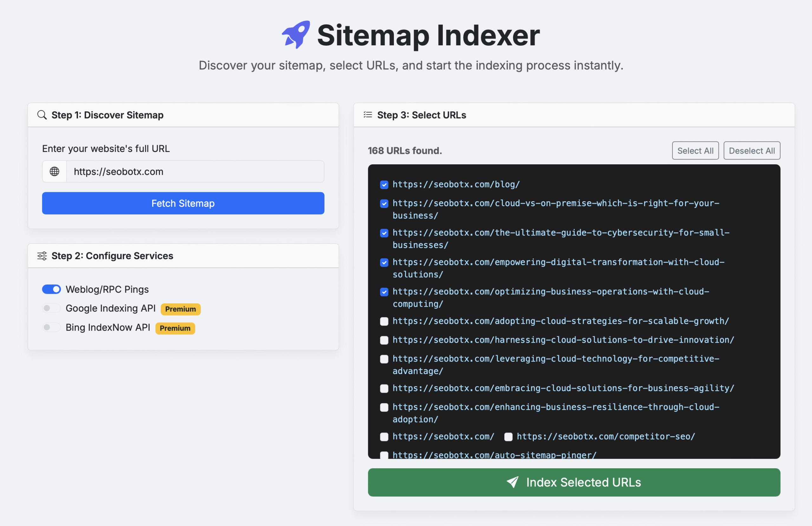Check the enhancing-business-resilience URL checkbox
This screenshot has height=526, width=812.
click(384, 407)
